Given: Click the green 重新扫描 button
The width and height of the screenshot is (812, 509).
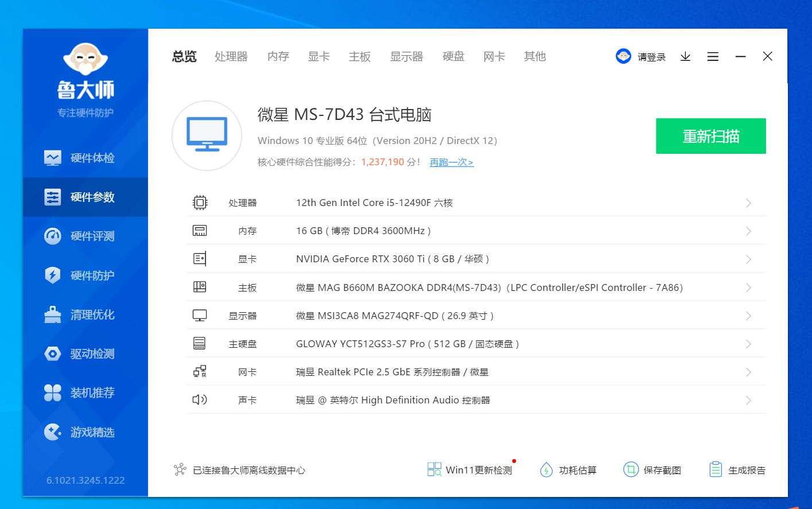Looking at the screenshot, I should (711, 136).
